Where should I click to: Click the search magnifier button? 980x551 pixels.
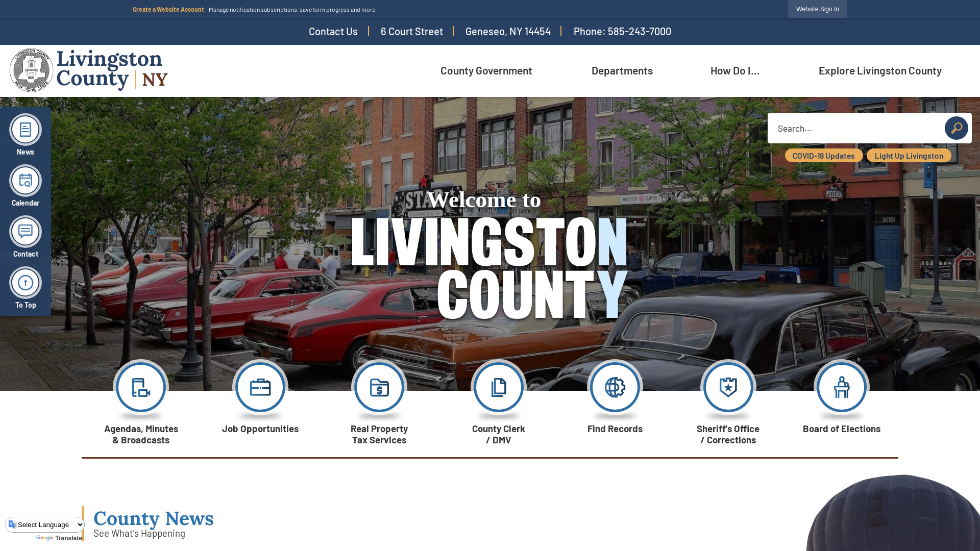click(956, 128)
